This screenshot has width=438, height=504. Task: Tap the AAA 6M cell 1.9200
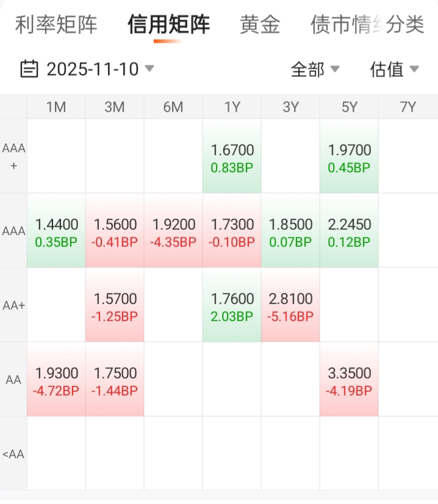click(x=173, y=232)
